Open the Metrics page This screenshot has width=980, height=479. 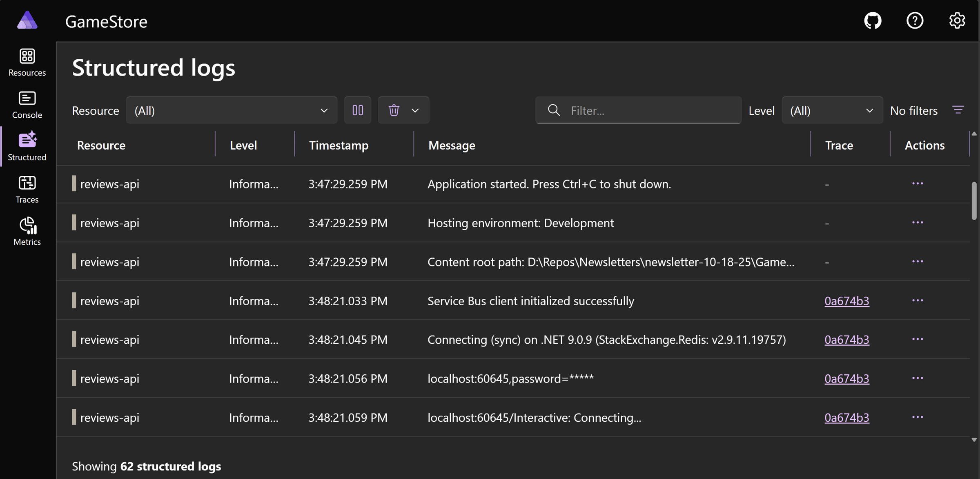coord(27,231)
